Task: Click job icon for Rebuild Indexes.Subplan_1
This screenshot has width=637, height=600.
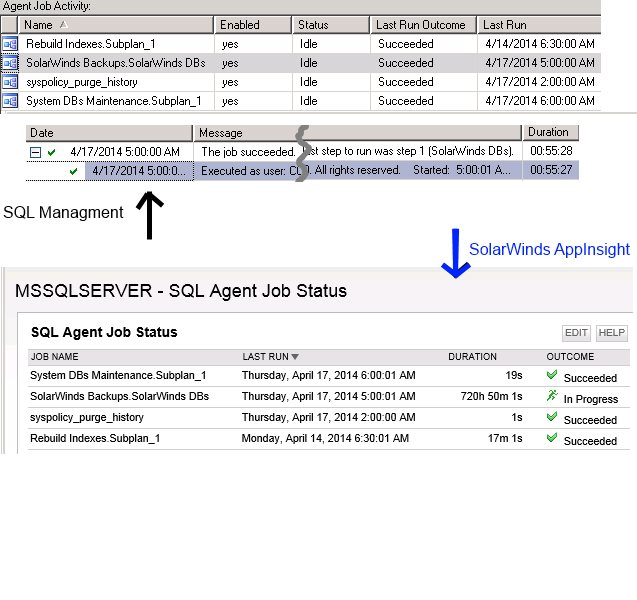Action: coord(10,44)
